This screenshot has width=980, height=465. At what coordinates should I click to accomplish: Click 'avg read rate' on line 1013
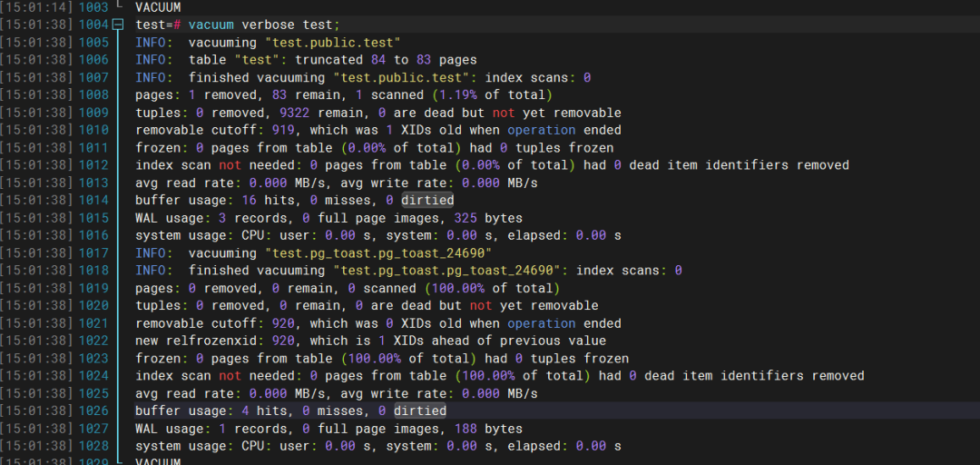tap(185, 183)
